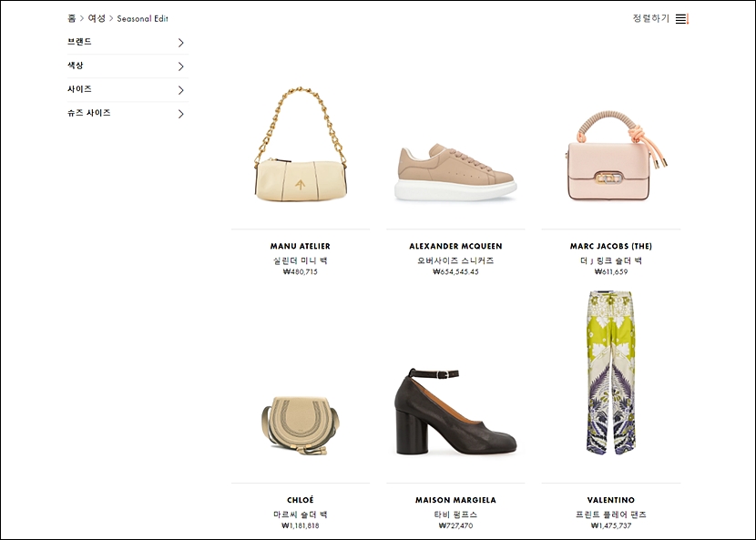
Task: Click chevron arrow next to 브랜드
Action: [181, 43]
